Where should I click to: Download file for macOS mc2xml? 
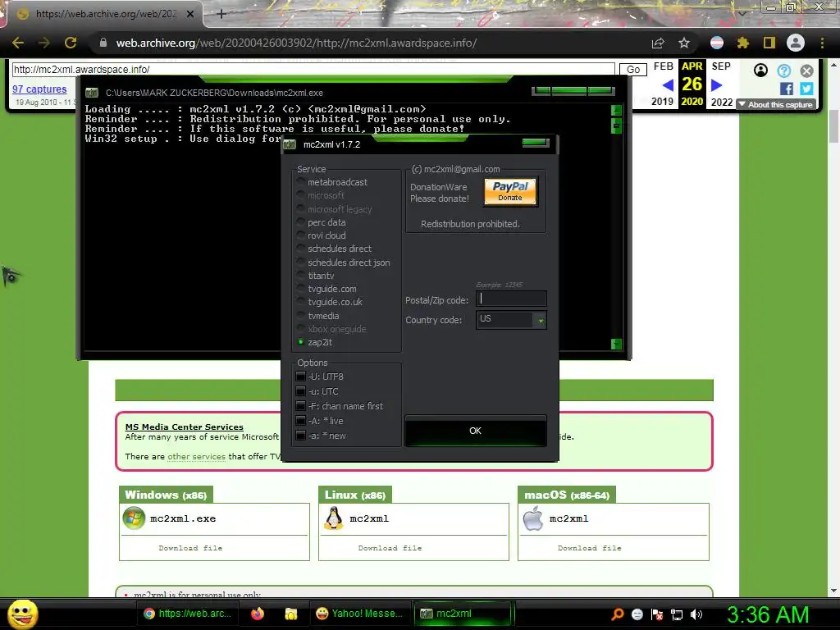589,548
